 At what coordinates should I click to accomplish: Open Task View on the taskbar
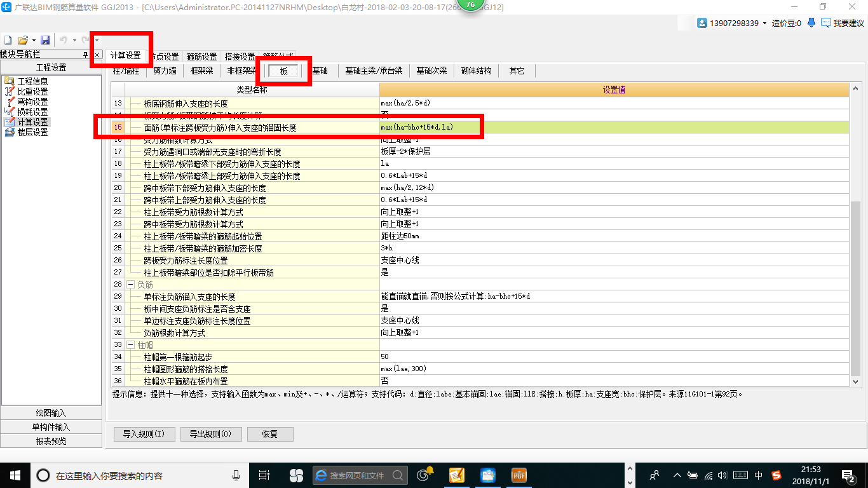pyautogui.click(x=264, y=475)
